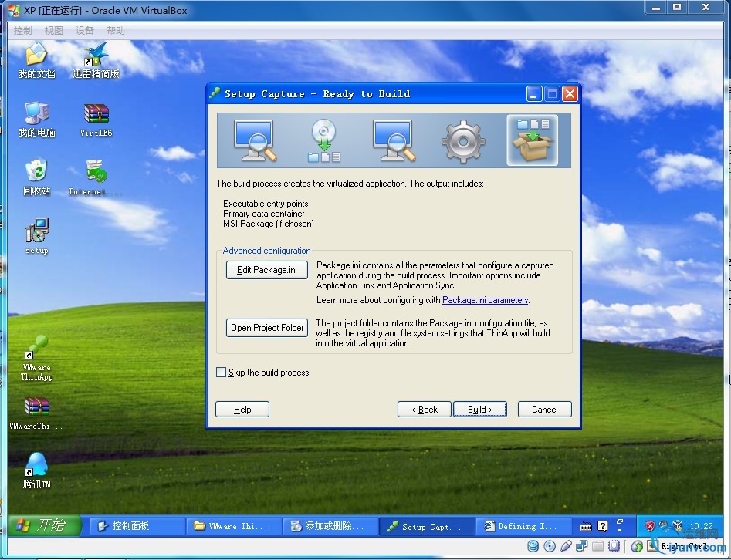The image size is (731, 560).
Task: Click the gear configuration step icon
Action: coord(463,141)
